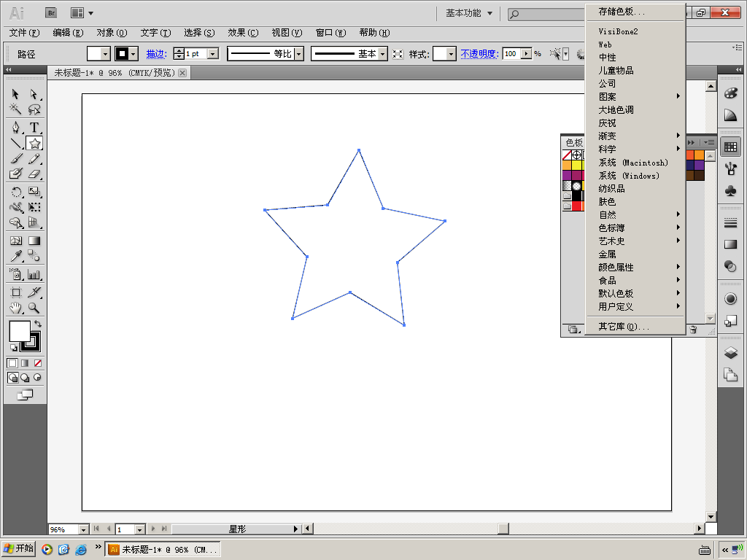This screenshot has width=747, height=560.
Task: Open the 文件 menu
Action: [24, 33]
